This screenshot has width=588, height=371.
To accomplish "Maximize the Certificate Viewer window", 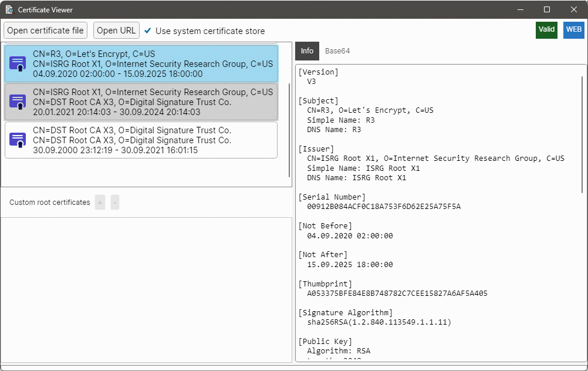I will coord(547,10).
